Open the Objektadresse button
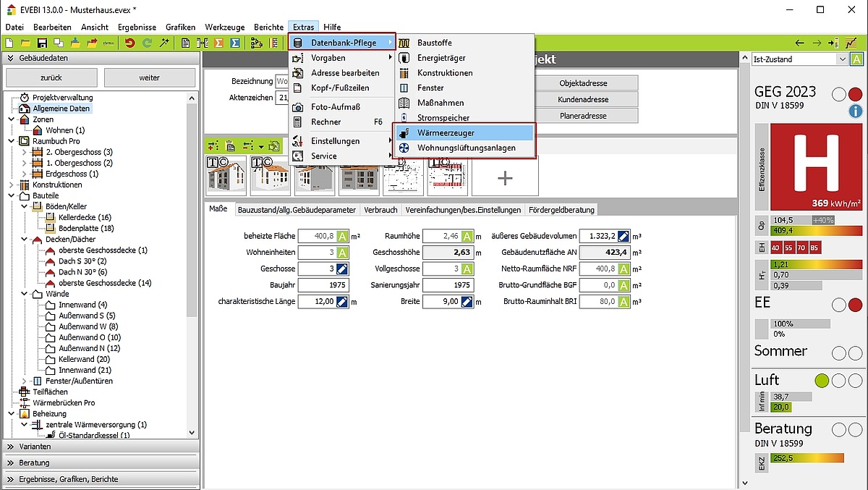 [584, 83]
